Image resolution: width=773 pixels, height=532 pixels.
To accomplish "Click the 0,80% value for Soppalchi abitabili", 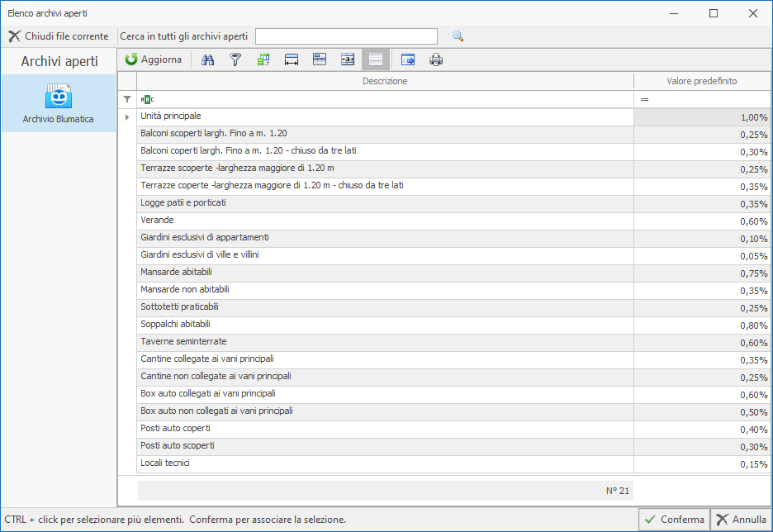I will (x=702, y=325).
